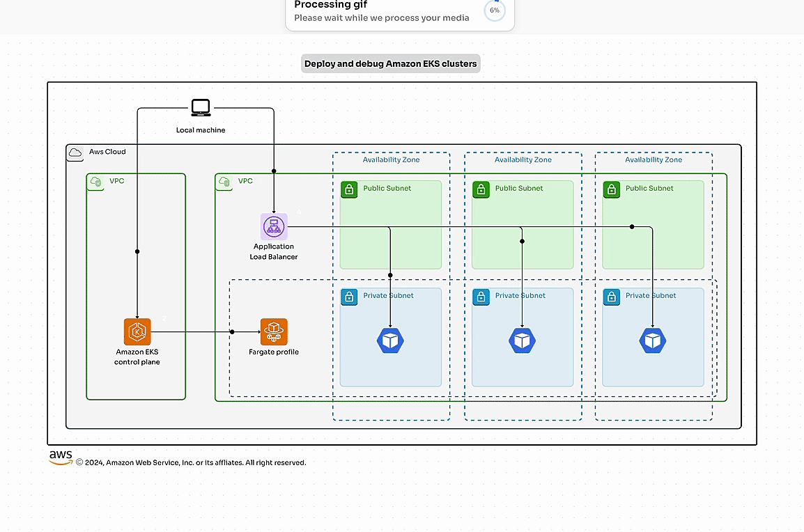
Task: Click the 6% circular progress indicator
Action: 495,10
